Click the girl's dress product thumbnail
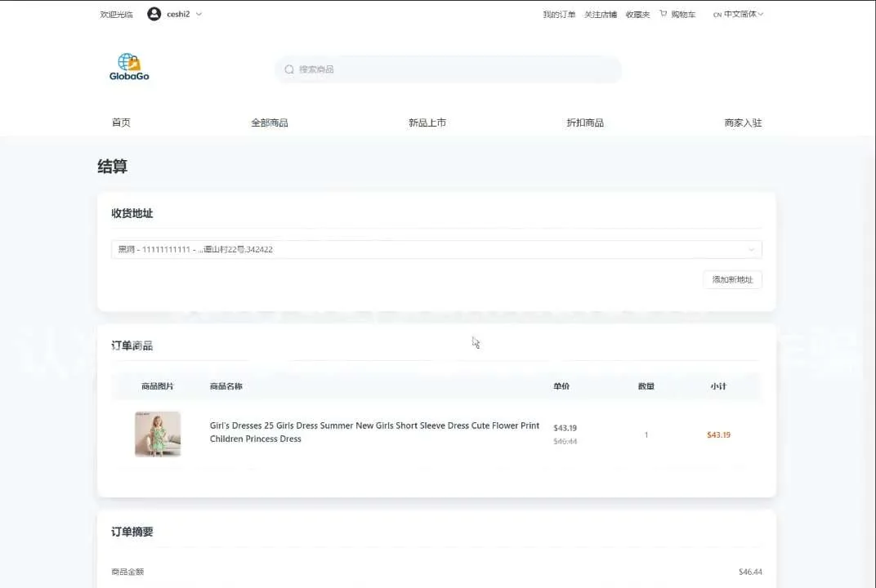Viewport: 876px width, 588px height. pyautogui.click(x=158, y=434)
